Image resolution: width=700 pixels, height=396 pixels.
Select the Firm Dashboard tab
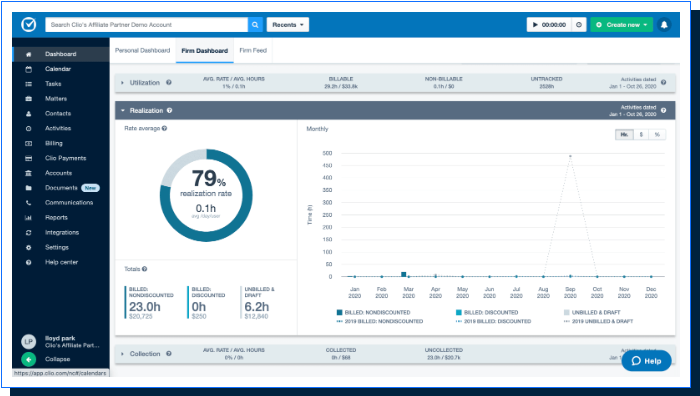coord(204,51)
